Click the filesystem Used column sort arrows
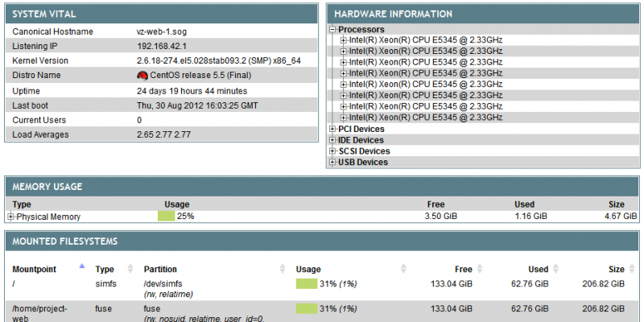644x322 pixels. (555, 269)
